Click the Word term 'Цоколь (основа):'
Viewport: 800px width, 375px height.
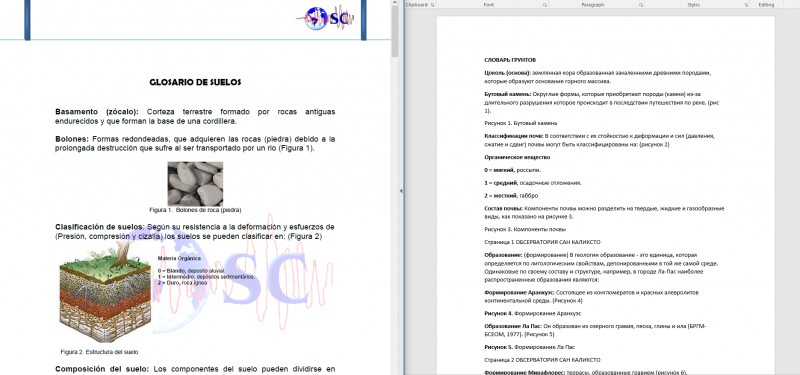click(x=508, y=73)
